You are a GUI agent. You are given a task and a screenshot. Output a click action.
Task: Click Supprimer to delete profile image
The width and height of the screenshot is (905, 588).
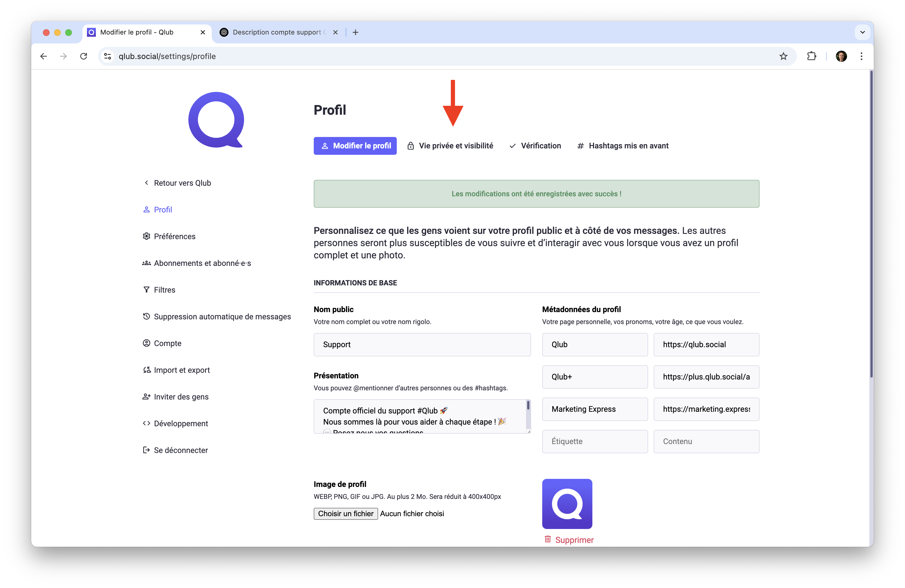569,540
